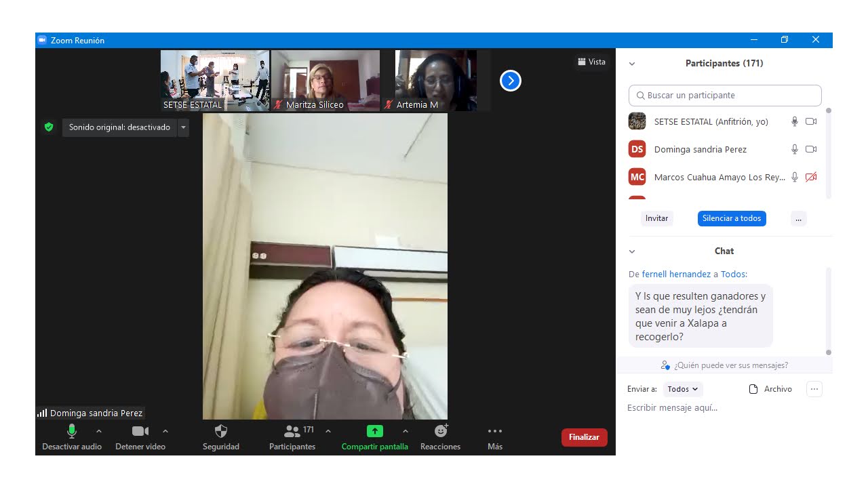
Task: Open audio options arrow beside microphone
Action: [99, 431]
